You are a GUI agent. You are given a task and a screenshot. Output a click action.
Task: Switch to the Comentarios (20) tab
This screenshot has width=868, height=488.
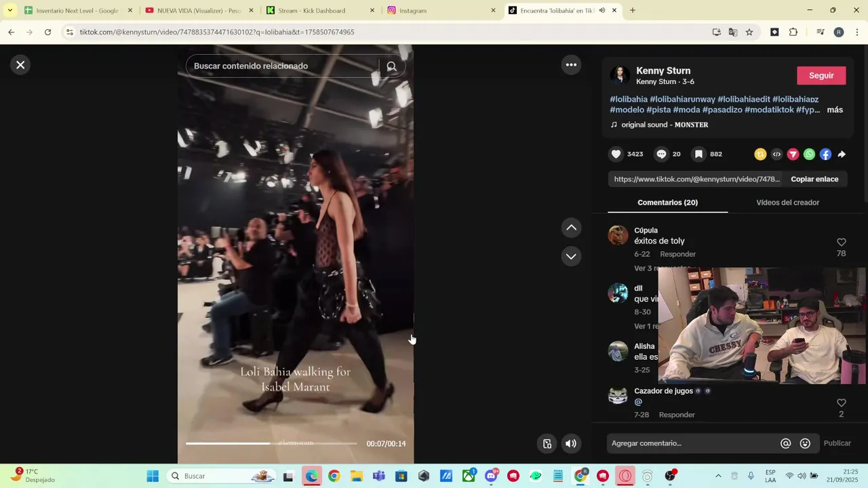click(667, 203)
